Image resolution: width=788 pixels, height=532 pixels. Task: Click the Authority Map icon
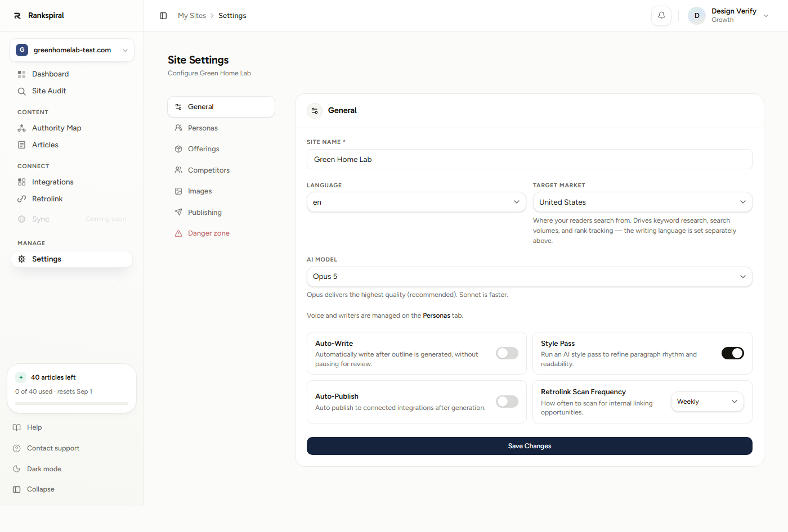pyautogui.click(x=21, y=128)
